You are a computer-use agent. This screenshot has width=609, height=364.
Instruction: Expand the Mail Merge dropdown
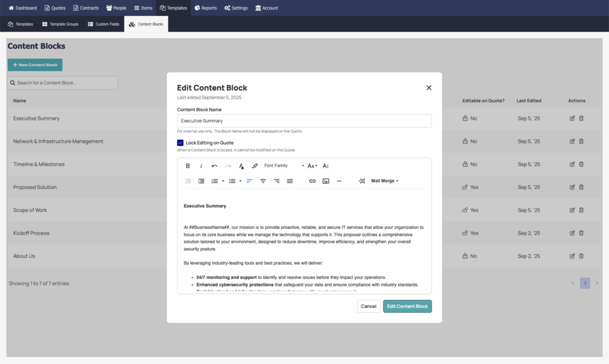[384, 181]
